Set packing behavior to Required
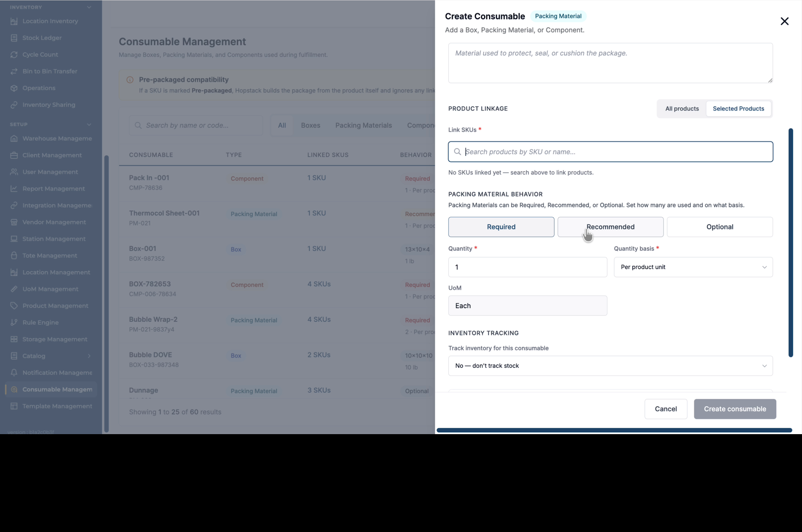 click(501, 227)
